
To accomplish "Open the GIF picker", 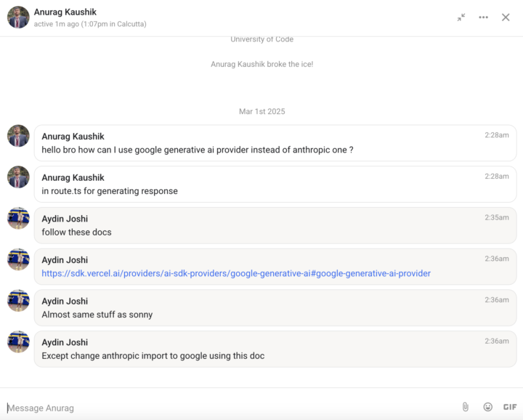I will click(x=510, y=407).
